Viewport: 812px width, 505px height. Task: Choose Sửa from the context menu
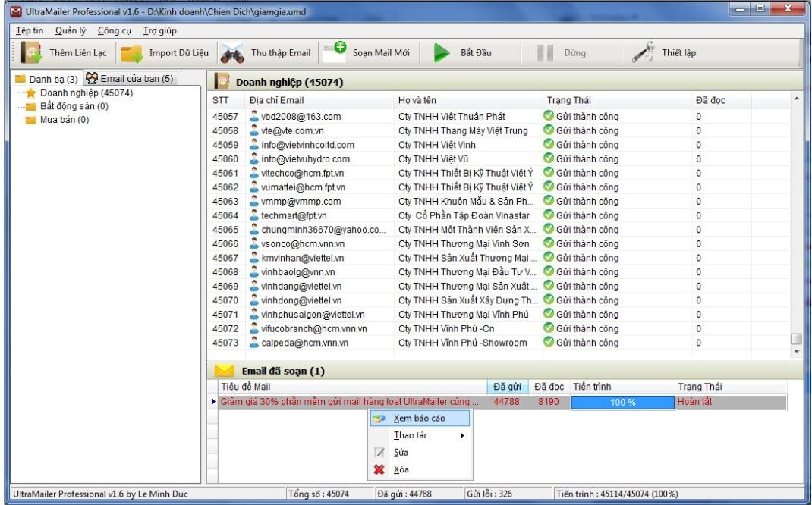pyautogui.click(x=400, y=452)
